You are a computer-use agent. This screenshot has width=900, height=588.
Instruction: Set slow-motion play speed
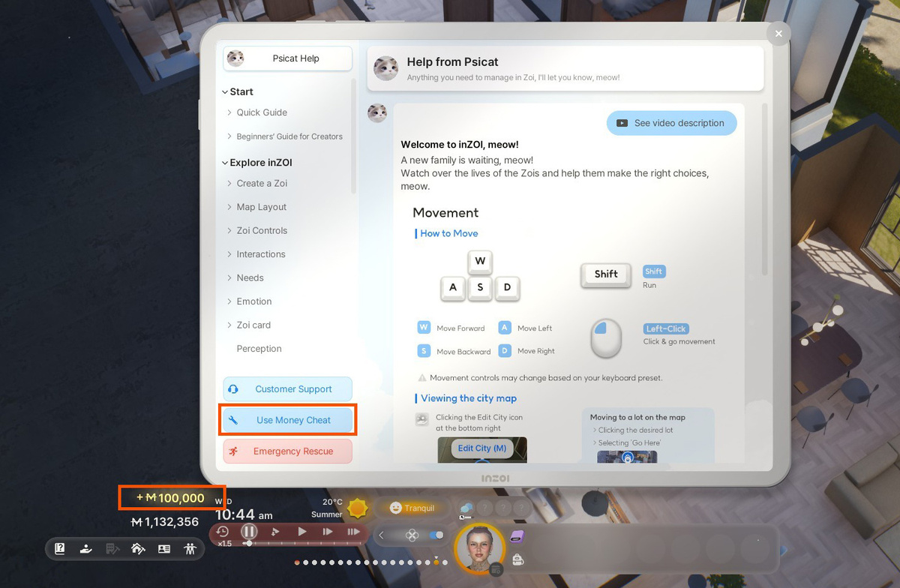(x=275, y=532)
